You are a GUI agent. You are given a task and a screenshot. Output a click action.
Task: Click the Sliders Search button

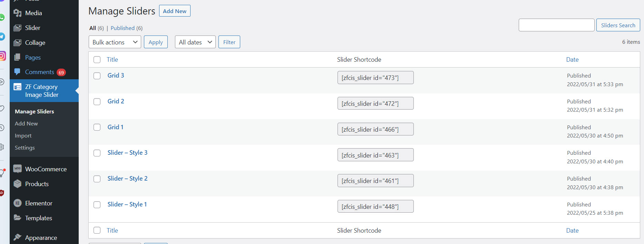(618, 25)
